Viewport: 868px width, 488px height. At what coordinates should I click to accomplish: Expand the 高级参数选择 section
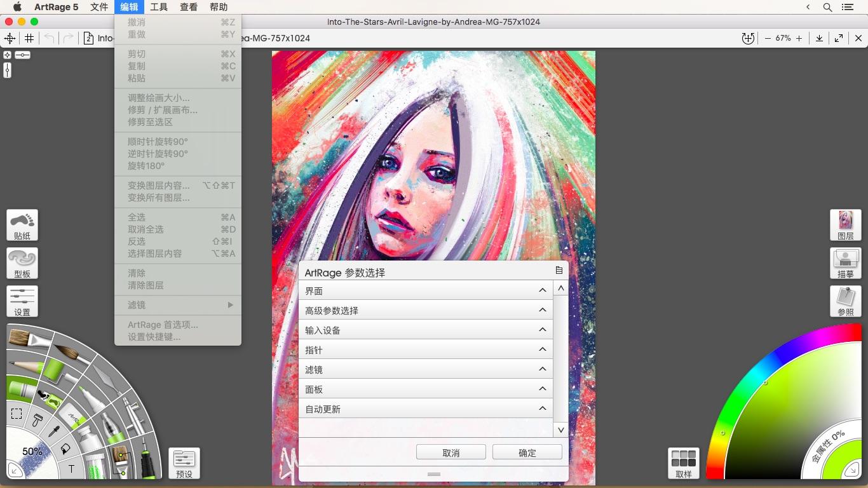click(425, 310)
